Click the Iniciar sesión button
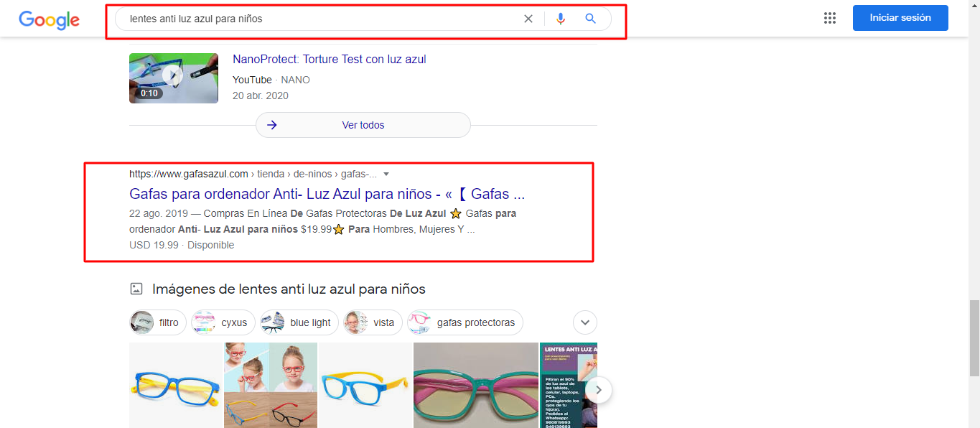Image resolution: width=980 pixels, height=428 pixels. (x=900, y=18)
